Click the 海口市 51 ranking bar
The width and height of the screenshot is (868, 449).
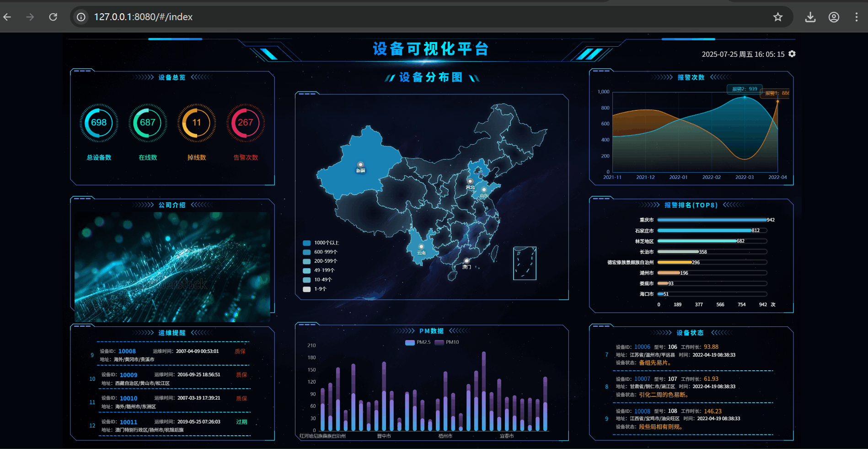660,294
